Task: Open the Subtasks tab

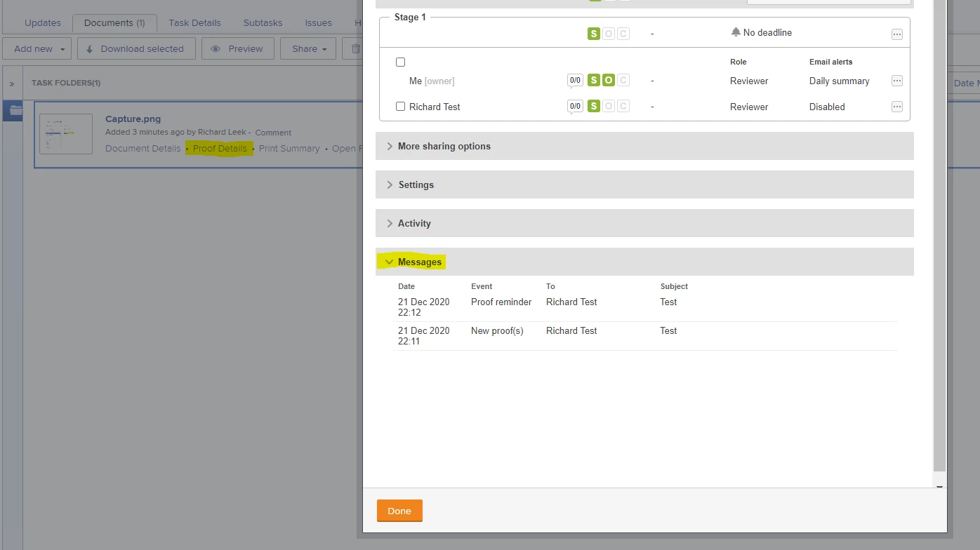Action: pos(263,23)
